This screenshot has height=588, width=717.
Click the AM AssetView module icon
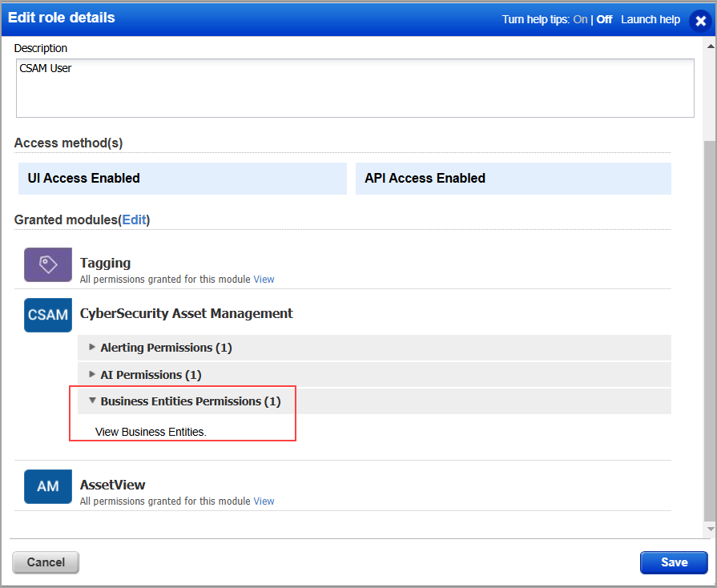point(48,486)
